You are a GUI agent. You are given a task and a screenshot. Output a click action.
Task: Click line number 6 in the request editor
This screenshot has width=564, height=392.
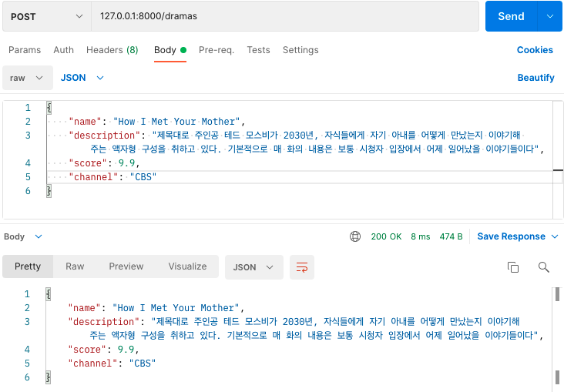point(28,190)
